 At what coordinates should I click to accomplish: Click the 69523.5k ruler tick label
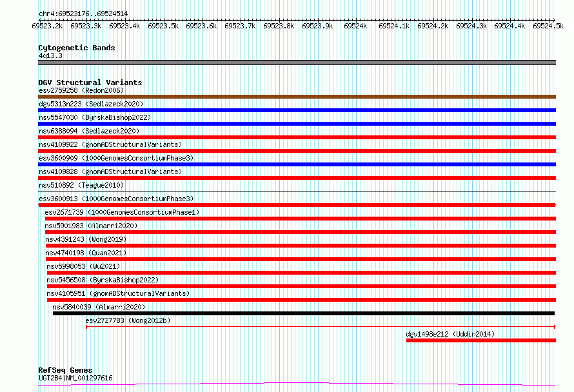(163, 26)
